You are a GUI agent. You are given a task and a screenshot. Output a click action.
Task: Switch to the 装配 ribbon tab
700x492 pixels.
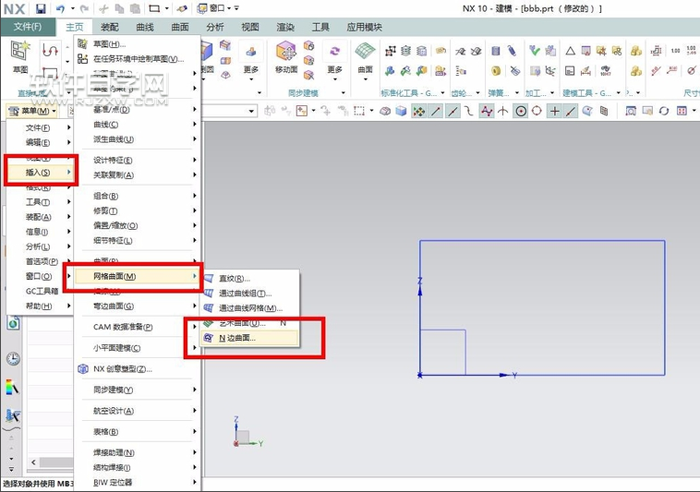pyautogui.click(x=109, y=27)
